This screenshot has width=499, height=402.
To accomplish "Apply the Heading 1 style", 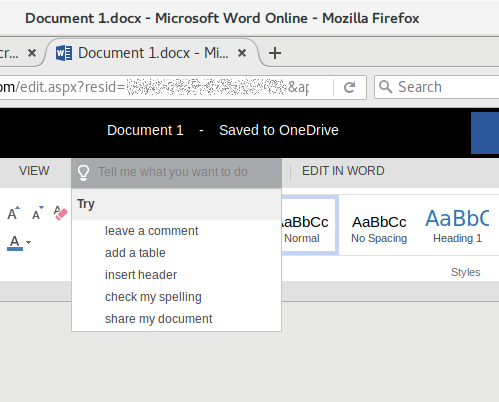I will (457, 225).
